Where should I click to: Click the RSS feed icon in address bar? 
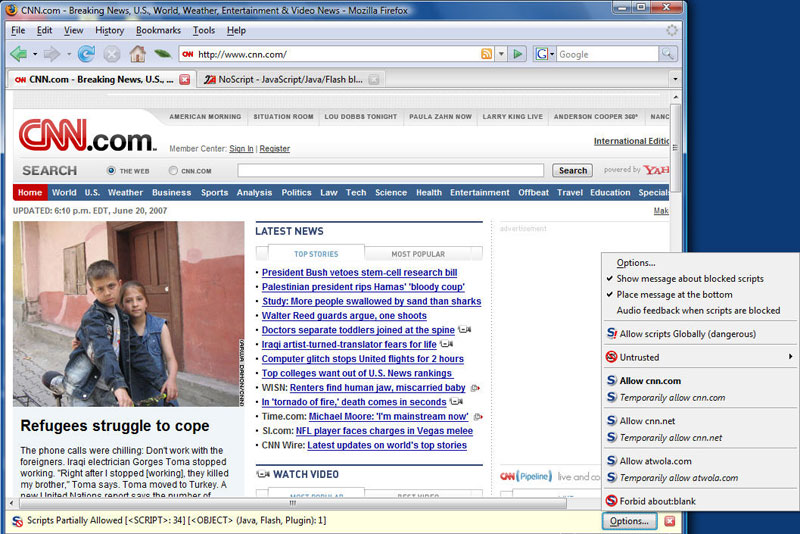486,54
